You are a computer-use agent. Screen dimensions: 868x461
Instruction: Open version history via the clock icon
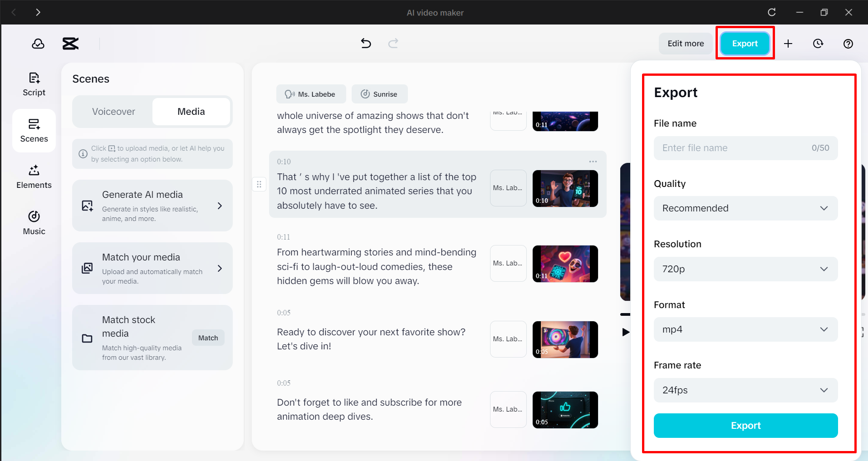(818, 44)
